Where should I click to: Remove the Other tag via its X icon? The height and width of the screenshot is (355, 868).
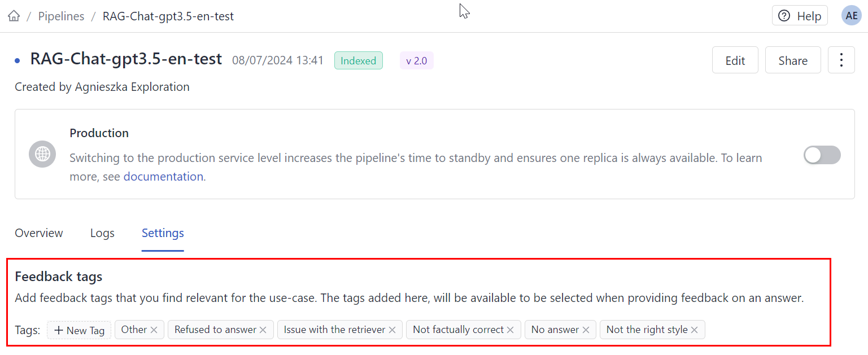(x=154, y=330)
